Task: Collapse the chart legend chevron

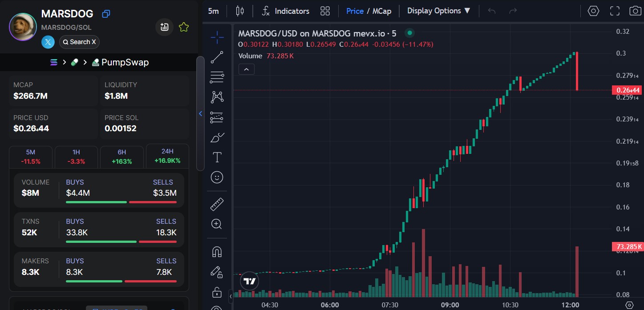Action: click(247, 69)
